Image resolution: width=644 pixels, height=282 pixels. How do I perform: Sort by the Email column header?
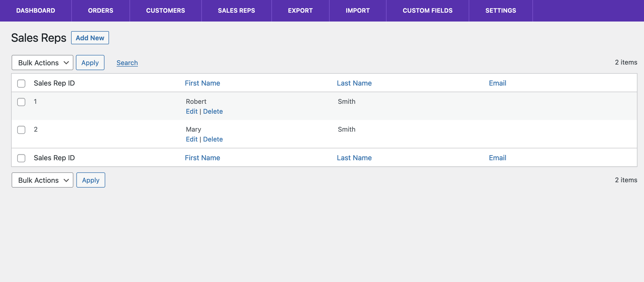point(497,83)
